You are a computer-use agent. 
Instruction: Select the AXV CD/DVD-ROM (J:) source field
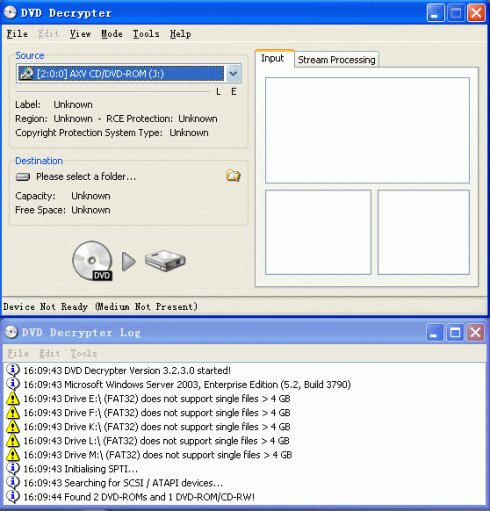pos(121,73)
